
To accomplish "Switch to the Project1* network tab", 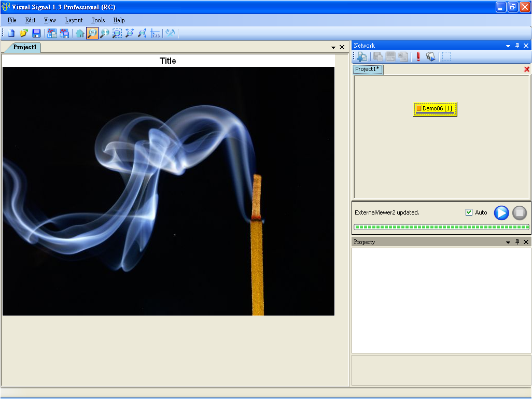I will (368, 69).
